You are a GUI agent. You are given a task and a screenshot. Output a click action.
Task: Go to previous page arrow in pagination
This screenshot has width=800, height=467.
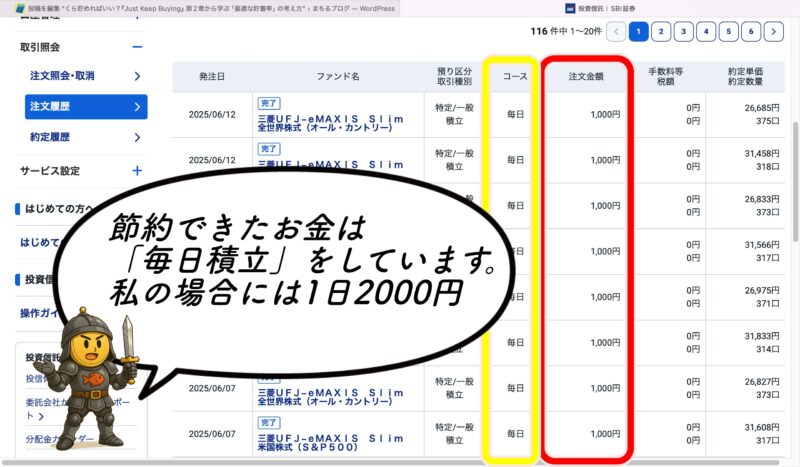point(616,32)
